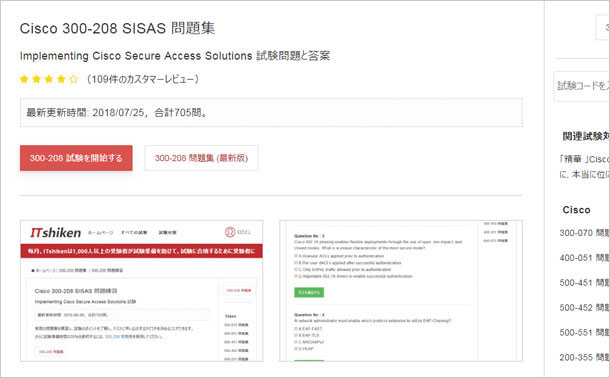
Task: Click the first yellow rating star
Action: click(x=24, y=79)
